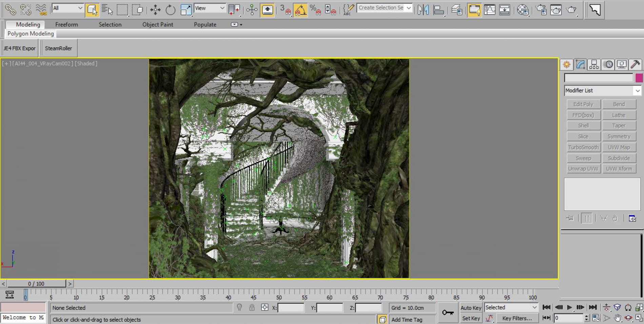
Task: Toggle Select and Manipulate button
Action: [251, 9]
